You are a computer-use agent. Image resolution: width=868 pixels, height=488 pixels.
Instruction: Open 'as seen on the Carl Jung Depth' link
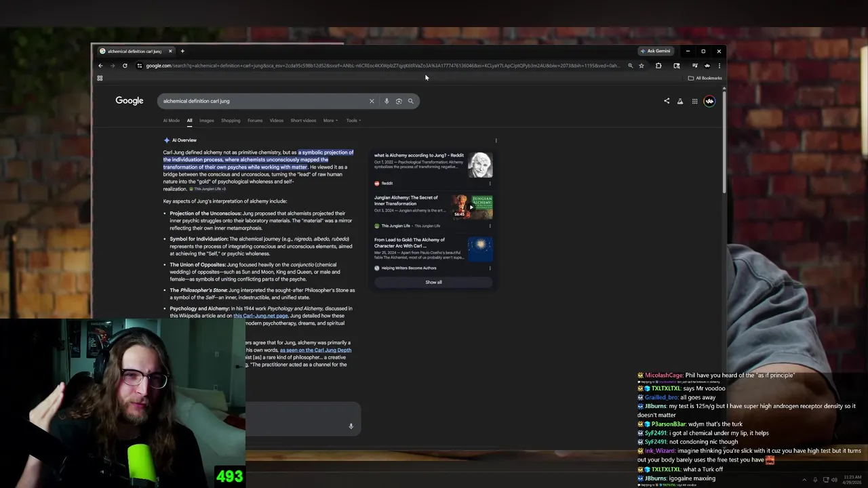315,350
